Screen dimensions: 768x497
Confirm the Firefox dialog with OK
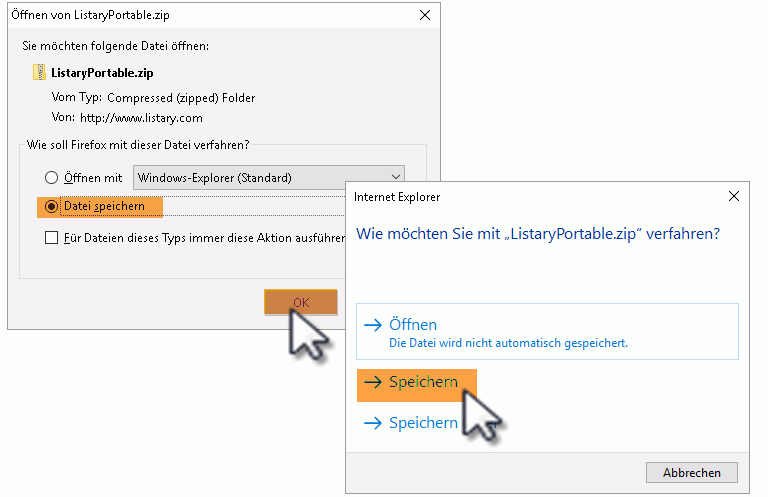(301, 302)
